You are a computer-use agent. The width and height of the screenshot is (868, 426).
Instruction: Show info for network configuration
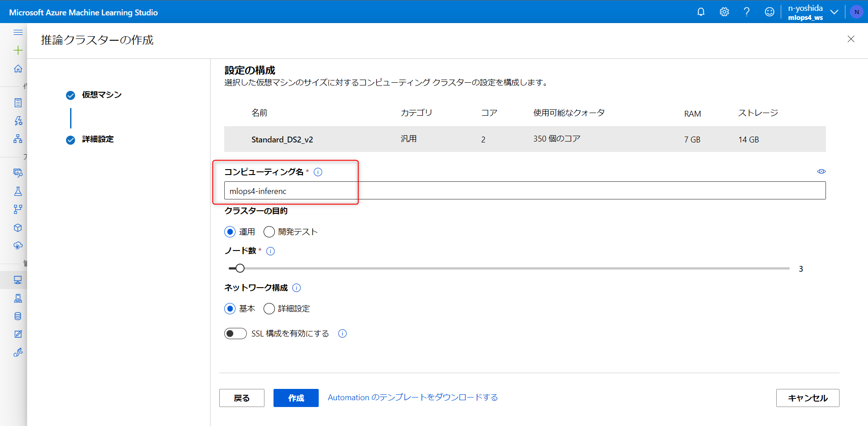coord(297,288)
